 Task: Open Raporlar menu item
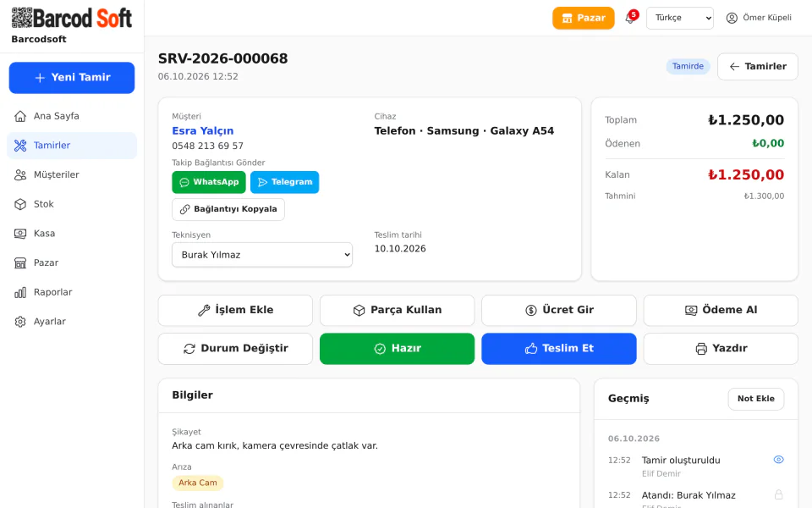72,292
